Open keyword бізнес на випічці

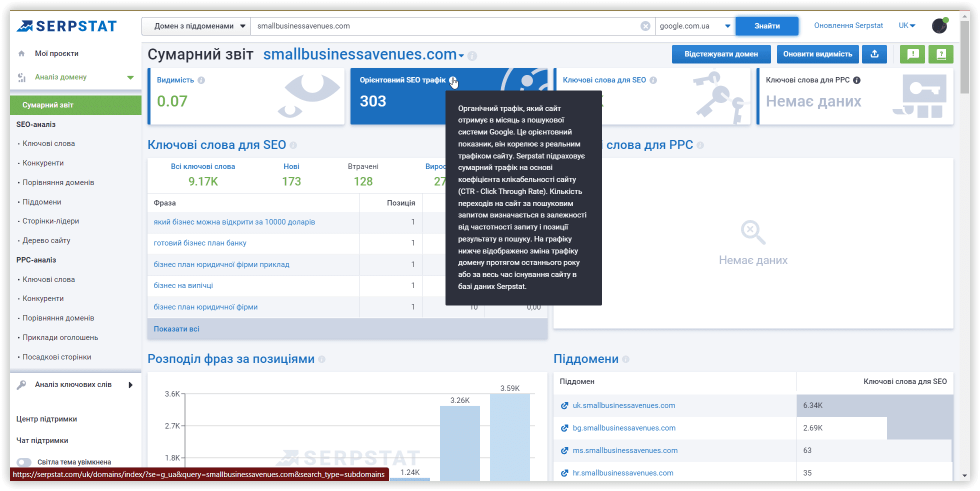(183, 285)
